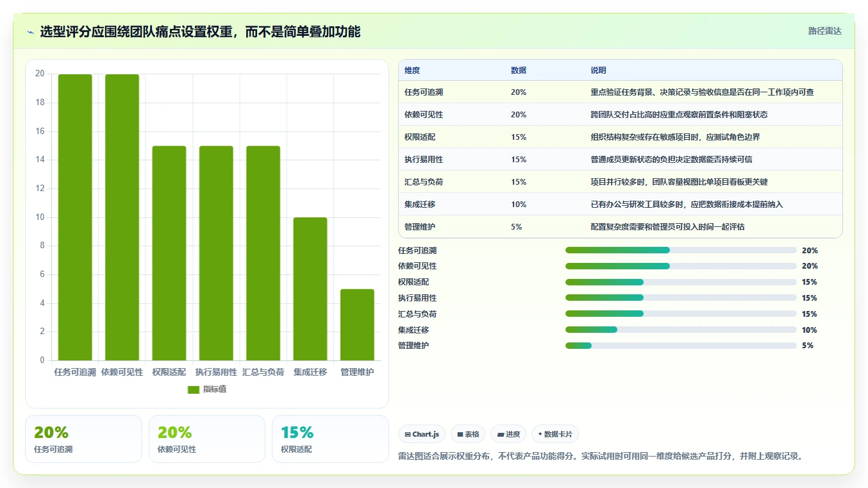
Task: Click 依赖可见性 in the table's 维度 column
Action: pos(424,115)
